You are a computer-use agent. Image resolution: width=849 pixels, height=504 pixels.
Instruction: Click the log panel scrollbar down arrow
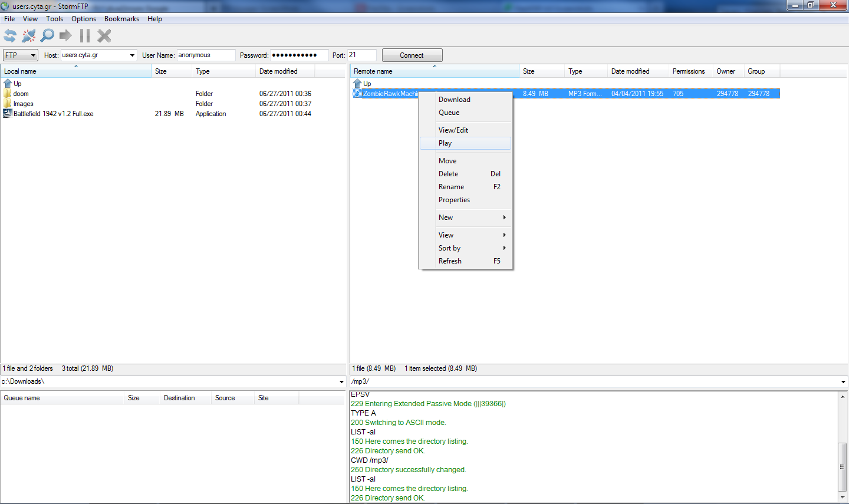[843, 498]
